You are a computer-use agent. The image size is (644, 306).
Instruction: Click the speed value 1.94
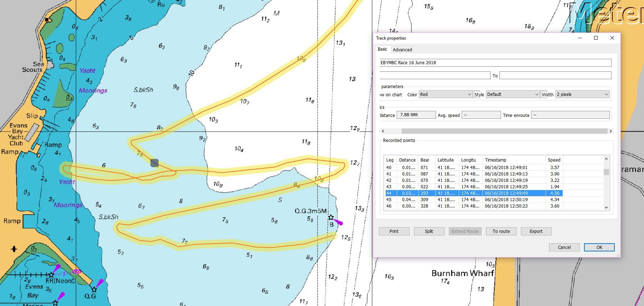pos(555,187)
